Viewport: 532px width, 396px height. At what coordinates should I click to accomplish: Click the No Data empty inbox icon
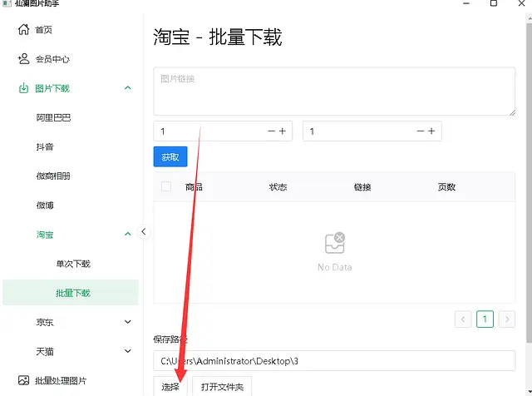click(x=335, y=243)
